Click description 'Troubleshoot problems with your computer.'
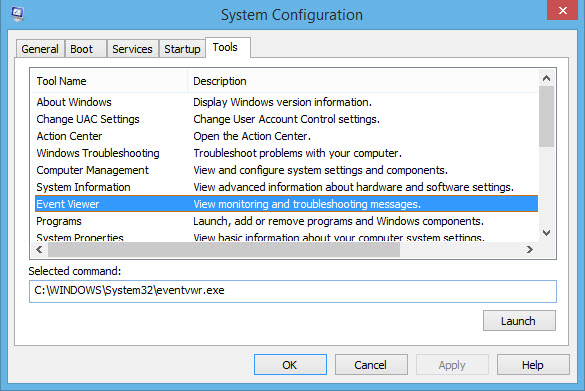Viewport: 585px width, 391px height. click(x=297, y=153)
